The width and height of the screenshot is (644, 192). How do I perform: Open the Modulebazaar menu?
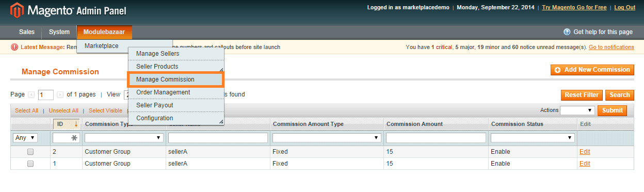pyautogui.click(x=104, y=32)
